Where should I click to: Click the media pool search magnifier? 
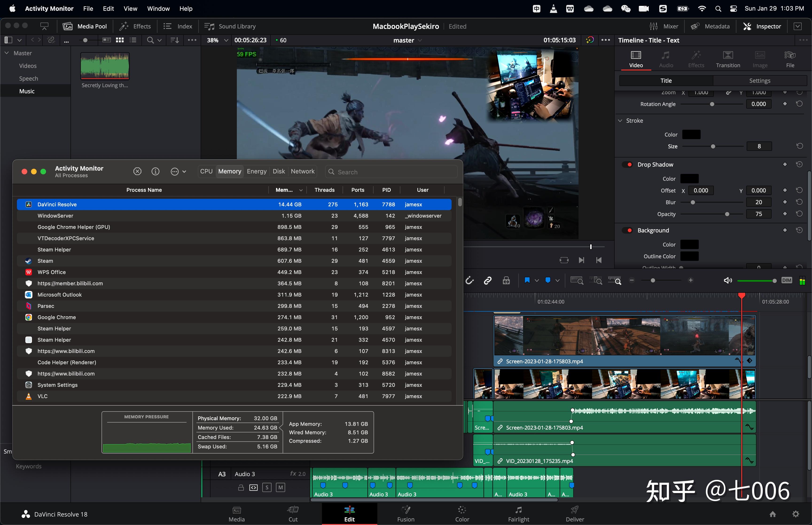coord(150,40)
